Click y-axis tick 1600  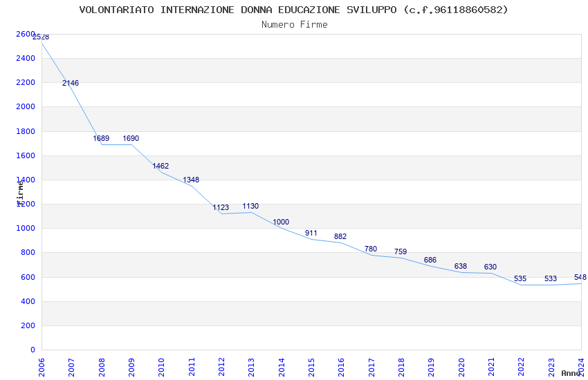click(26, 155)
